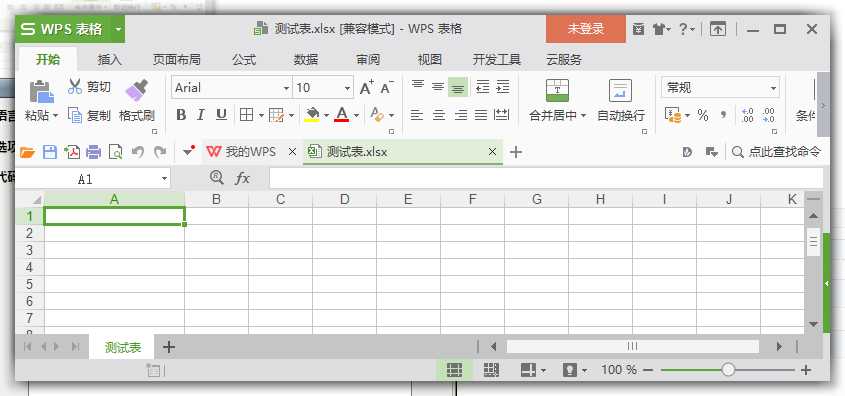The image size is (845, 396).
Task: Insert function fx icon
Action: pos(243,178)
